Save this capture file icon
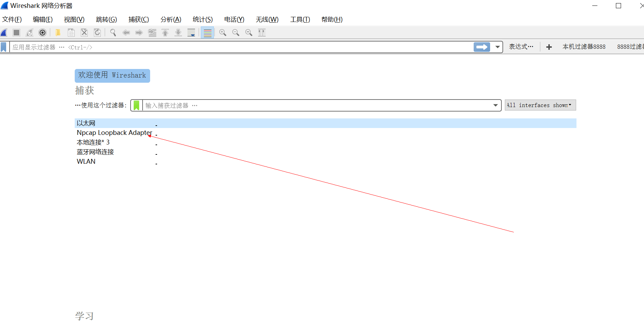This screenshot has height=325, width=644. 71,33
